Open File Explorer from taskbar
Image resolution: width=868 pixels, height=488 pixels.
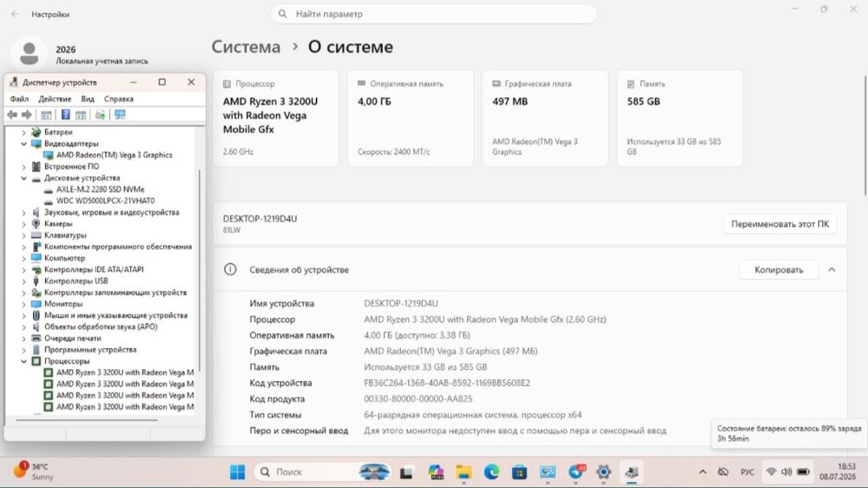tap(464, 472)
